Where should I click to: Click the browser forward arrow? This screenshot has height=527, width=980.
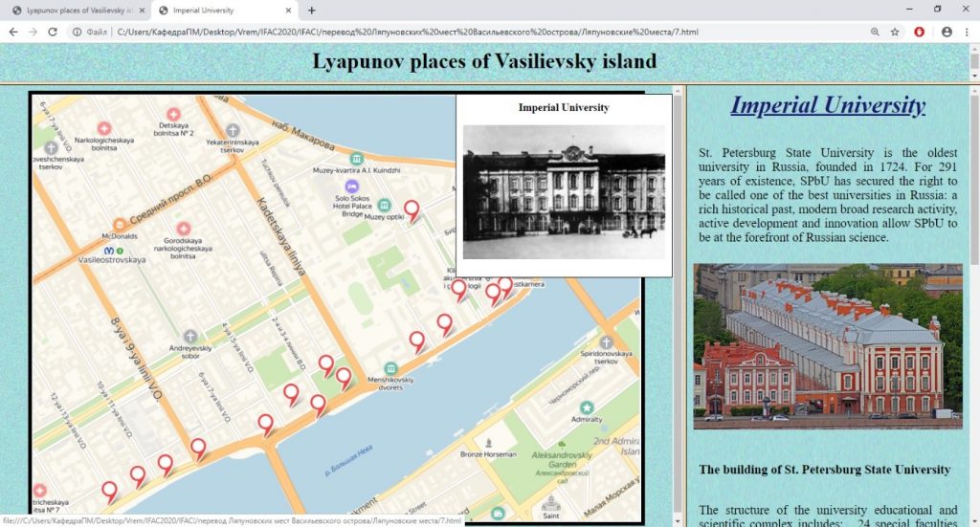[33, 32]
